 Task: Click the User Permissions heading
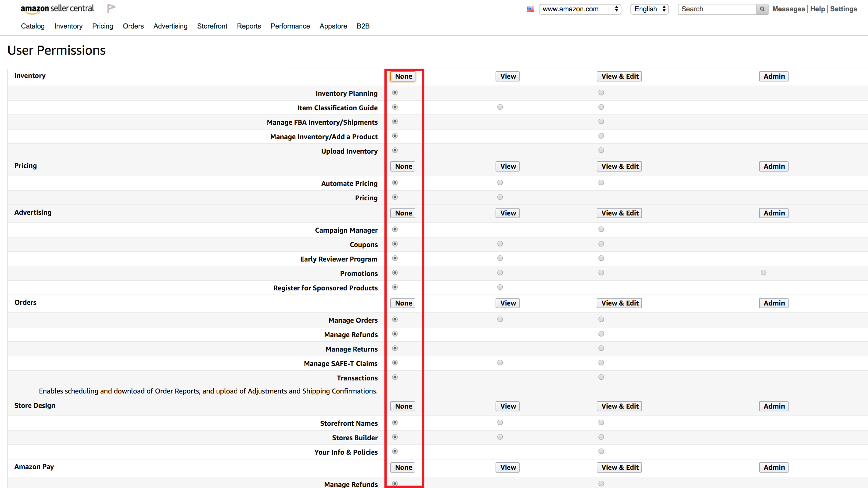point(56,50)
